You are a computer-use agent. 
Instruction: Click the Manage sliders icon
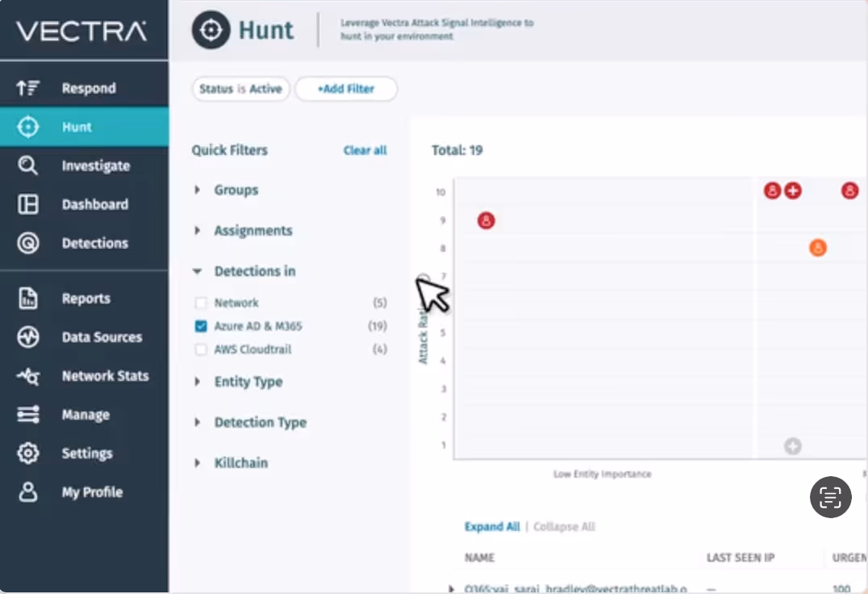(27, 415)
